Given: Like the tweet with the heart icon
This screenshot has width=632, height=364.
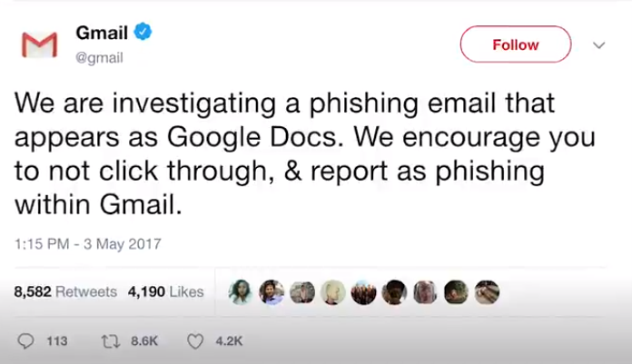Looking at the screenshot, I should (195, 341).
